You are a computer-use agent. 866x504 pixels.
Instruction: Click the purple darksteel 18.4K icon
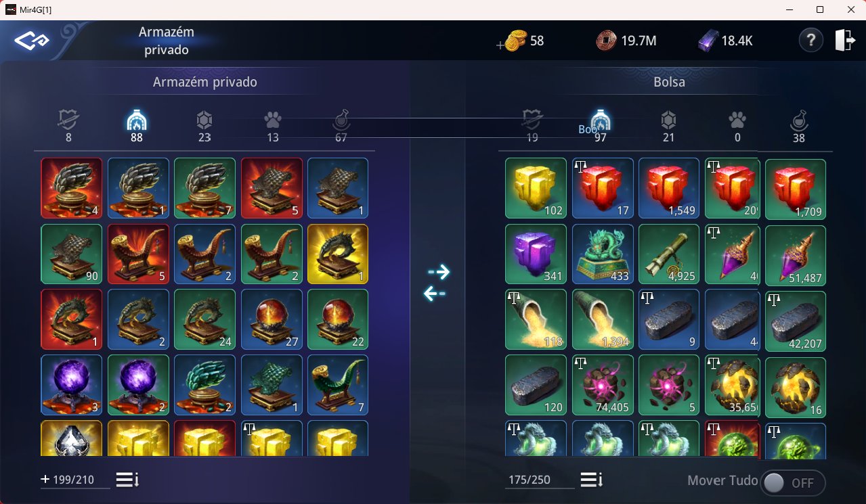click(x=708, y=41)
